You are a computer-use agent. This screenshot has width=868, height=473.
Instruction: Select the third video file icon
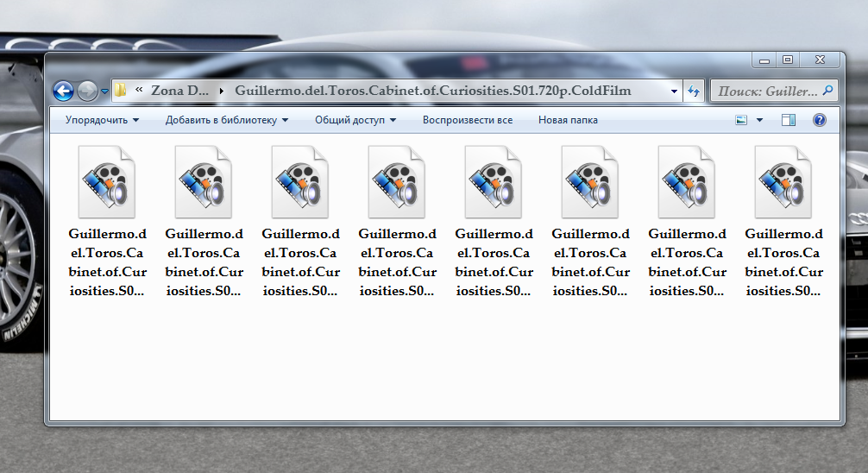click(300, 182)
